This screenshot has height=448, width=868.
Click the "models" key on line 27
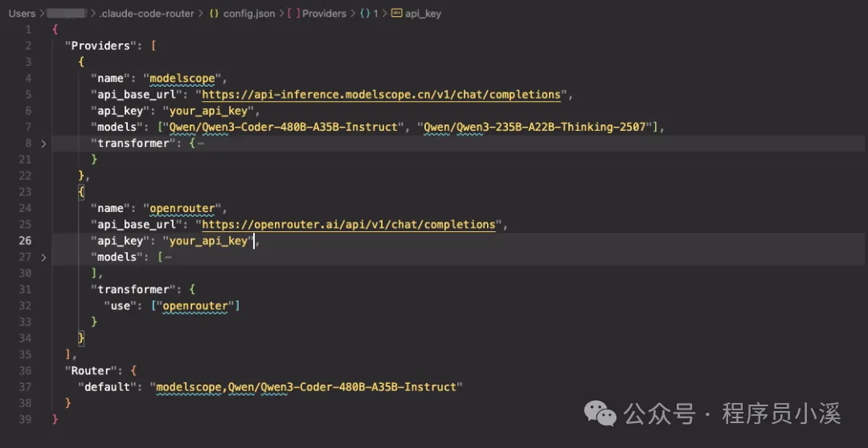tap(117, 257)
